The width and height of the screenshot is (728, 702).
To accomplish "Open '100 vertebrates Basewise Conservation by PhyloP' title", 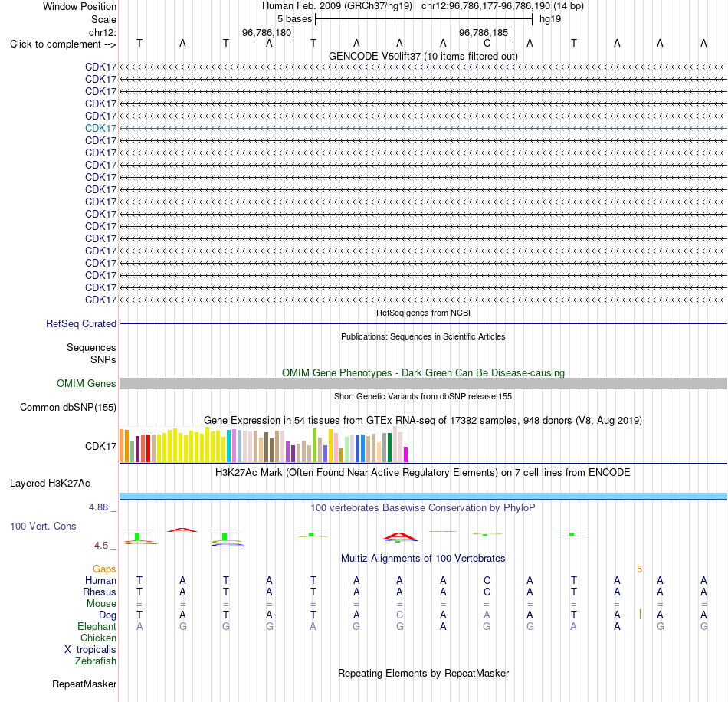I will coord(423,508).
